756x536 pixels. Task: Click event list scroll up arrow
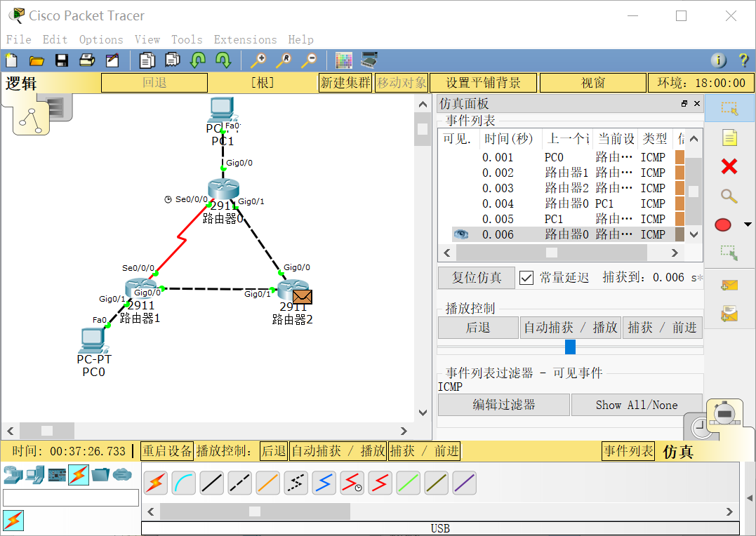pos(694,139)
